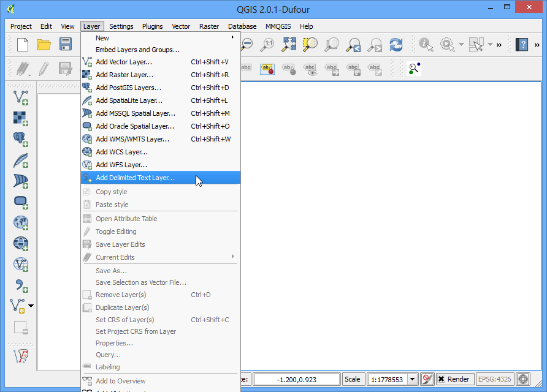Image resolution: width=547 pixels, height=392 pixels.
Task: Click Add WCS Layer globe icon in sidebar
Action: (21, 244)
